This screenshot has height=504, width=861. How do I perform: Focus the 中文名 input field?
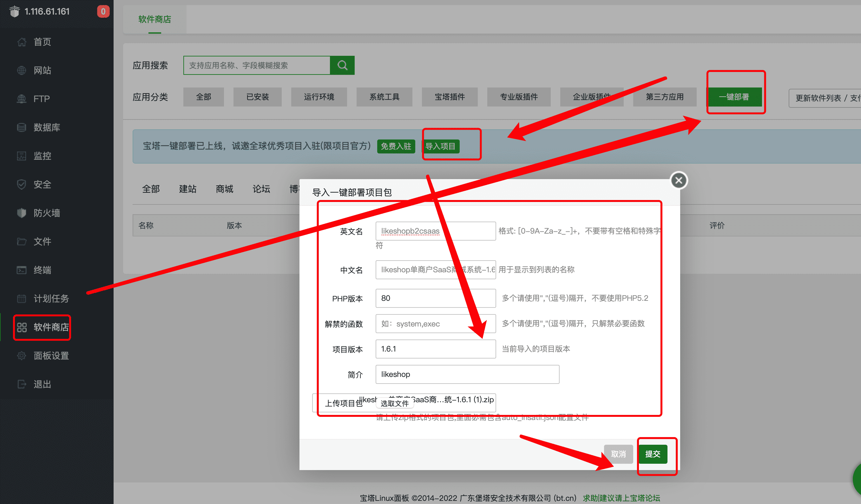[436, 270]
